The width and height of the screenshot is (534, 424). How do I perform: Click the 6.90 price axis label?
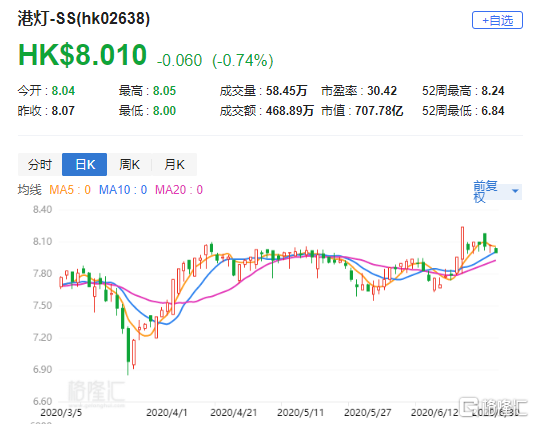[x=43, y=370]
